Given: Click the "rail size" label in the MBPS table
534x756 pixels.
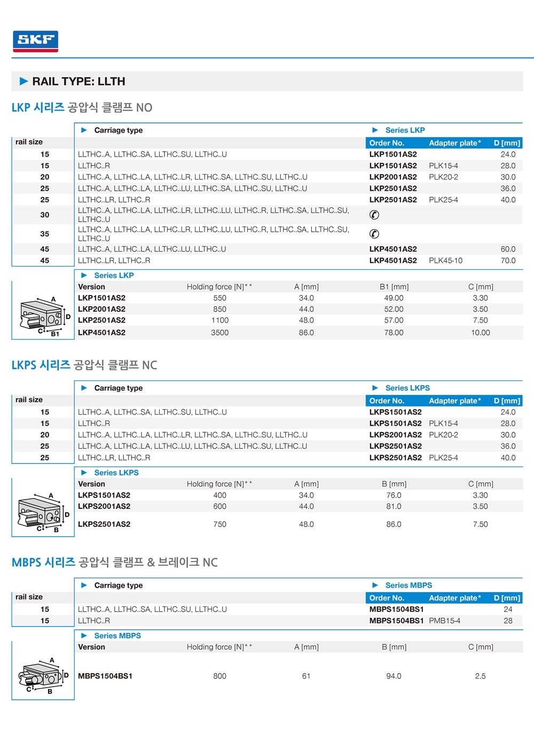Looking at the screenshot, I should (29, 597).
